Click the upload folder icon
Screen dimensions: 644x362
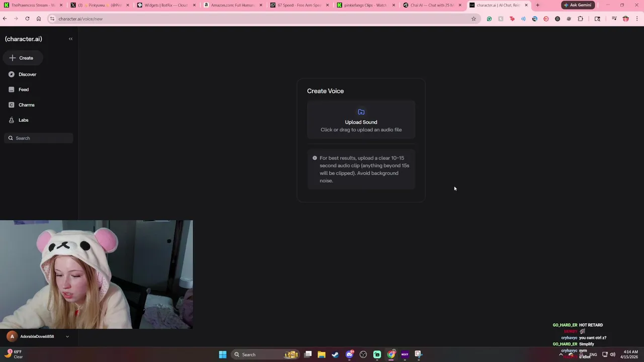point(361,112)
